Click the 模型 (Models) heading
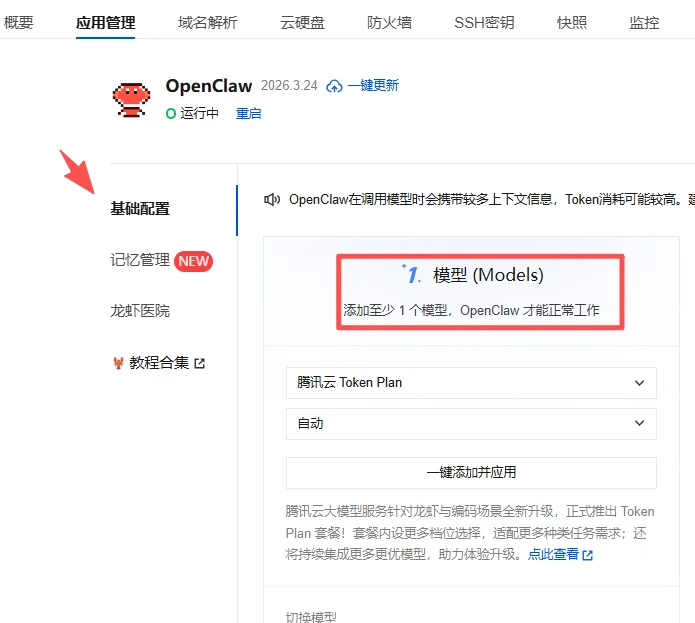 (x=488, y=275)
